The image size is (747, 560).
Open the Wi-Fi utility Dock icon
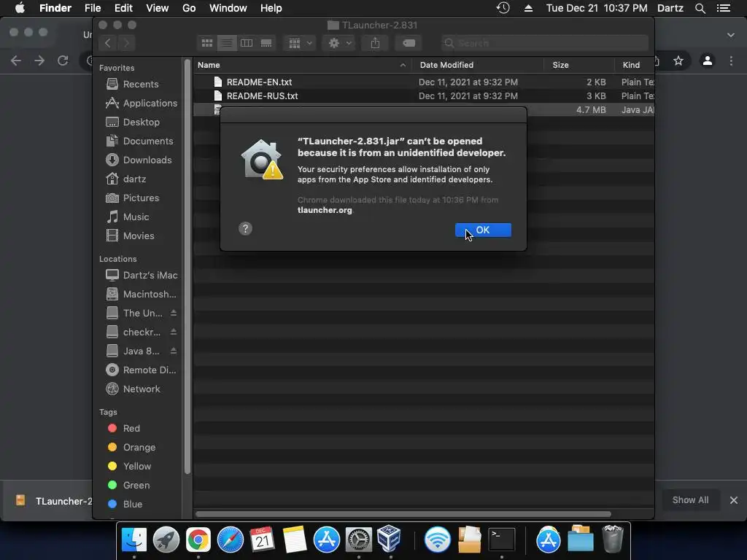tap(438, 540)
